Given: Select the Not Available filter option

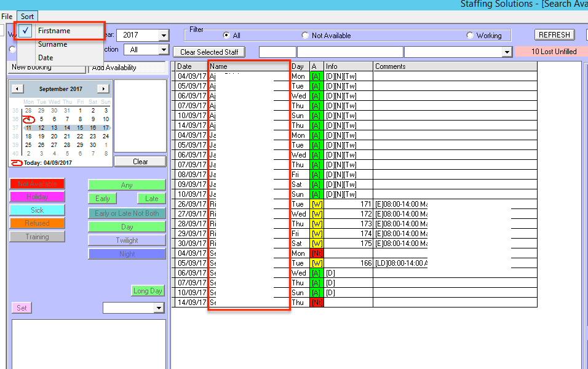Looking at the screenshot, I should click(305, 36).
